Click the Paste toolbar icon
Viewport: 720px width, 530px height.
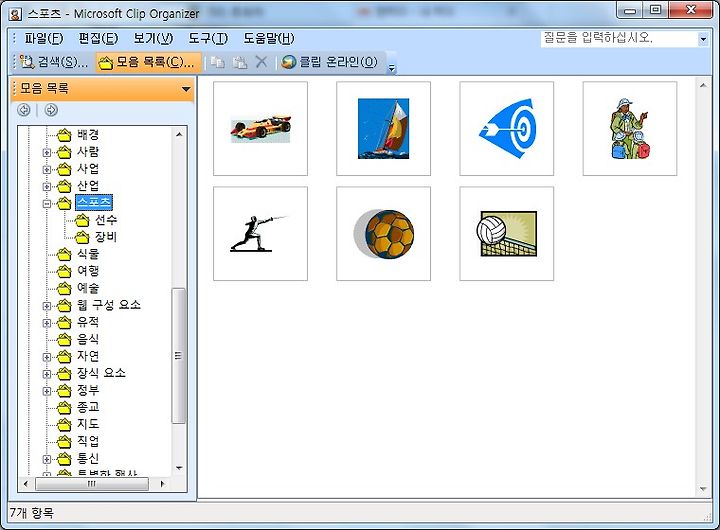click(x=240, y=62)
